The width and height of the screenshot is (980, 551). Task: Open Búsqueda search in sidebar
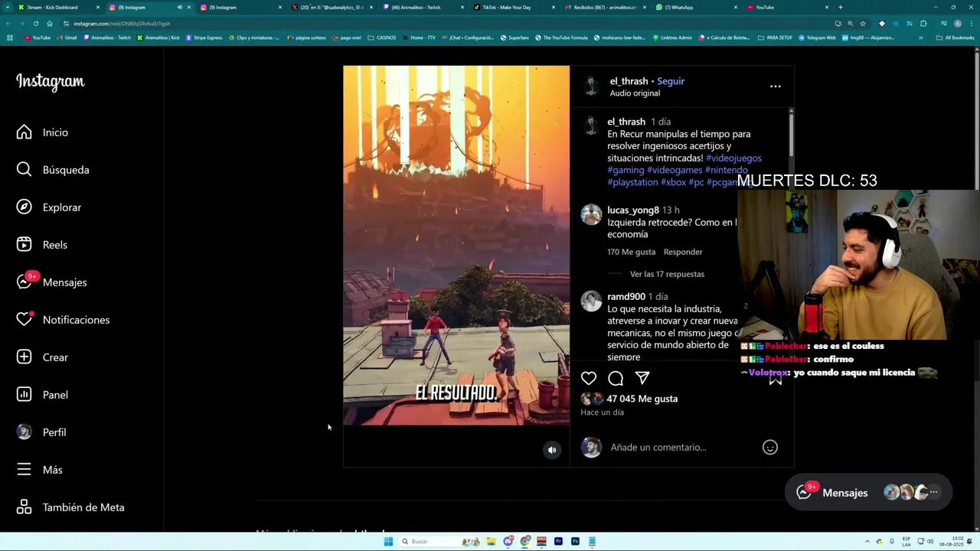point(53,170)
